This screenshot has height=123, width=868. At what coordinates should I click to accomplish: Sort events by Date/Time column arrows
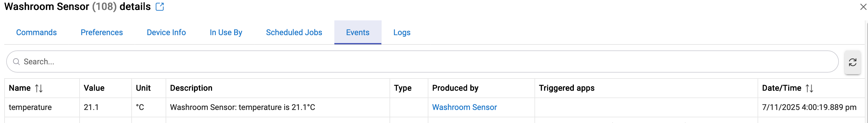tap(809, 88)
